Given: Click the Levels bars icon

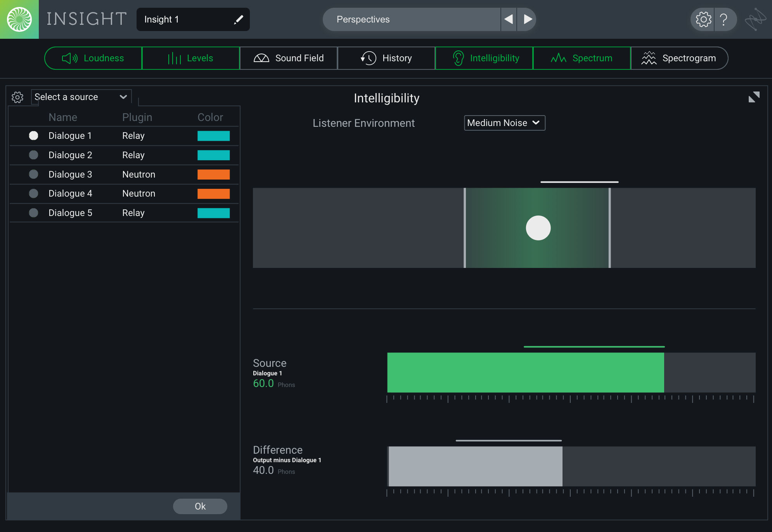Looking at the screenshot, I should [175, 59].
